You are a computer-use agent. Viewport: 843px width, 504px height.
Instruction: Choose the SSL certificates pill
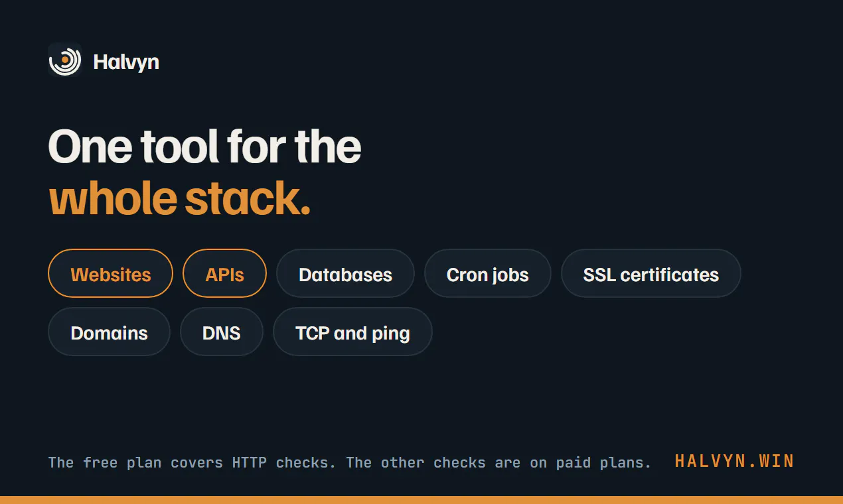tap(651, 273)
